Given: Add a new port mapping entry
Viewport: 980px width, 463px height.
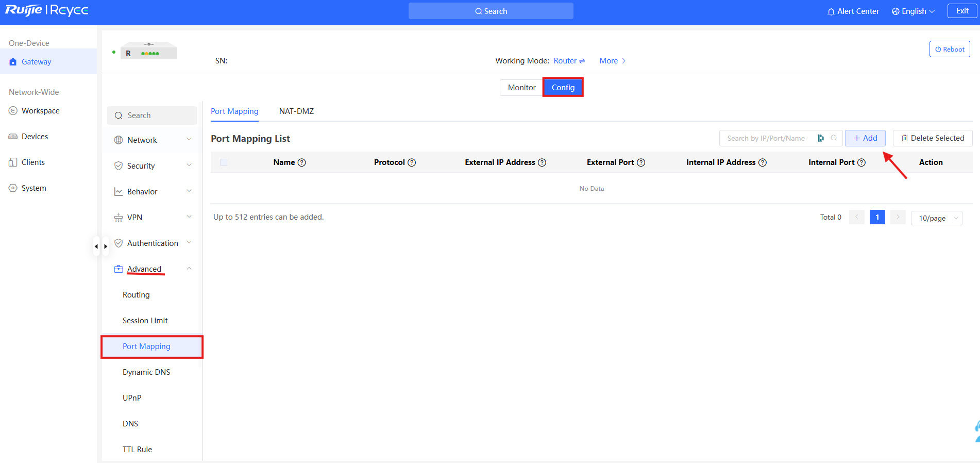Looking at the screenshot, I should pos(865,138).
